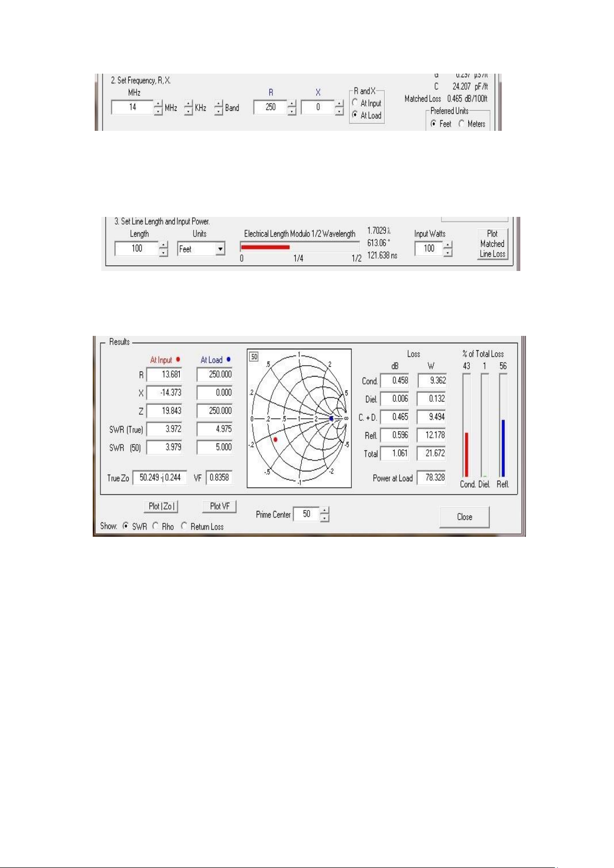Click the At Input X value -14.373

click(x=164, y=393)
